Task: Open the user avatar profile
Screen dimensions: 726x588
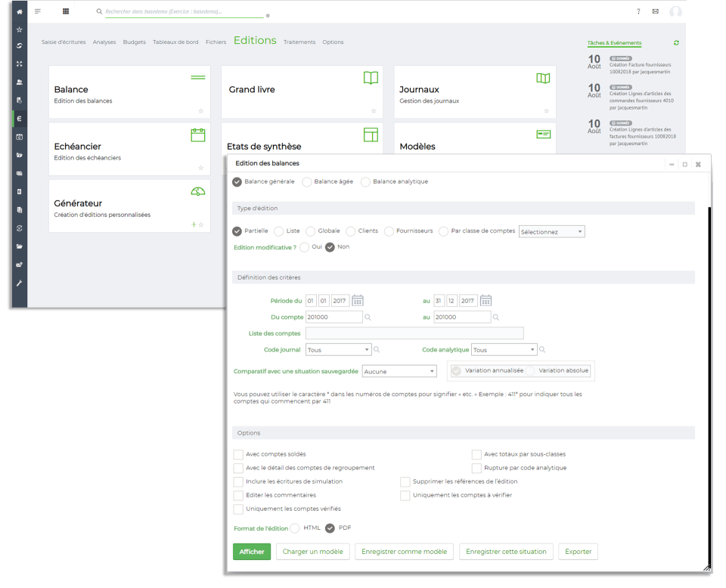Action: pyautogui.click(x=675, y=11)
